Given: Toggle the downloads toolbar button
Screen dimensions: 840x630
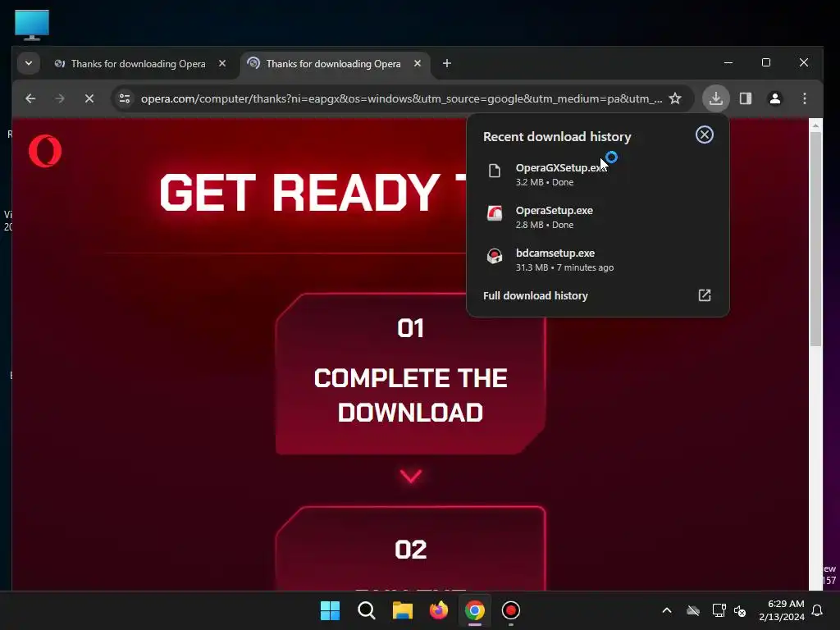Looking at the screenshot, I should tap(715, 98).
